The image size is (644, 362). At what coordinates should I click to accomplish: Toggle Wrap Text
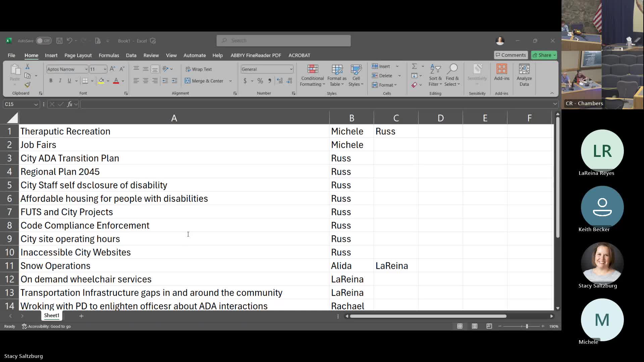199,69
